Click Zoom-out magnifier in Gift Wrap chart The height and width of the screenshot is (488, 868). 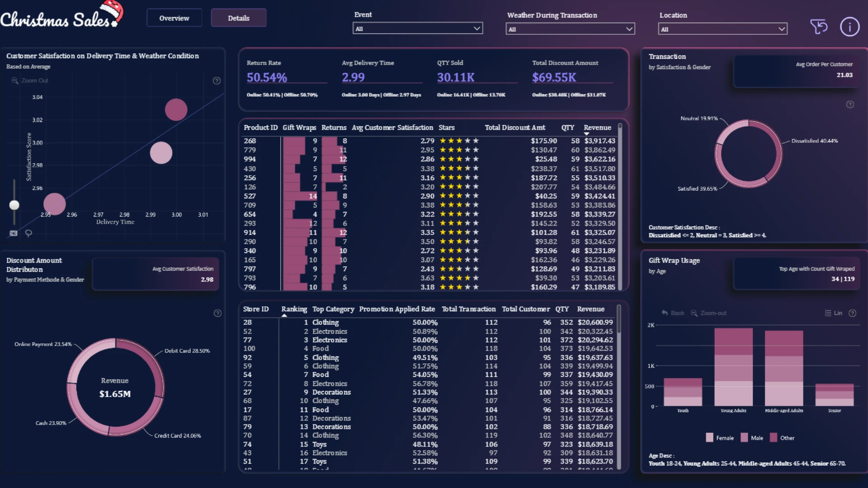[694, 313]
